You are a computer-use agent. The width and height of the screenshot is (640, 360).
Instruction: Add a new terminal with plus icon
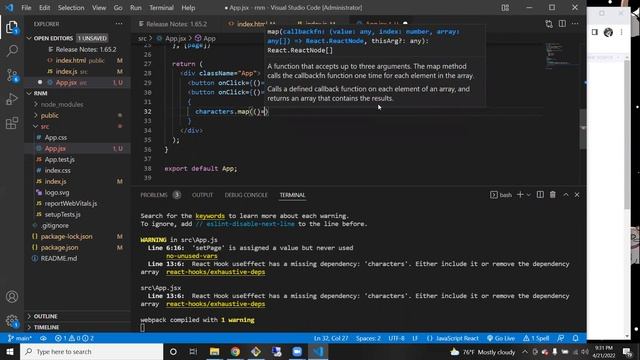coord(520,195)
